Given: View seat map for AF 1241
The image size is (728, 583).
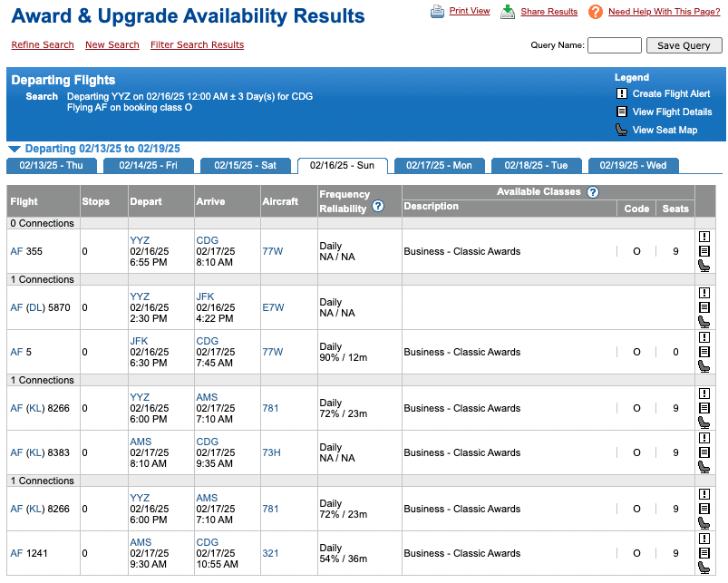Looking at the screenshot, I should click(x=704, y=568).
